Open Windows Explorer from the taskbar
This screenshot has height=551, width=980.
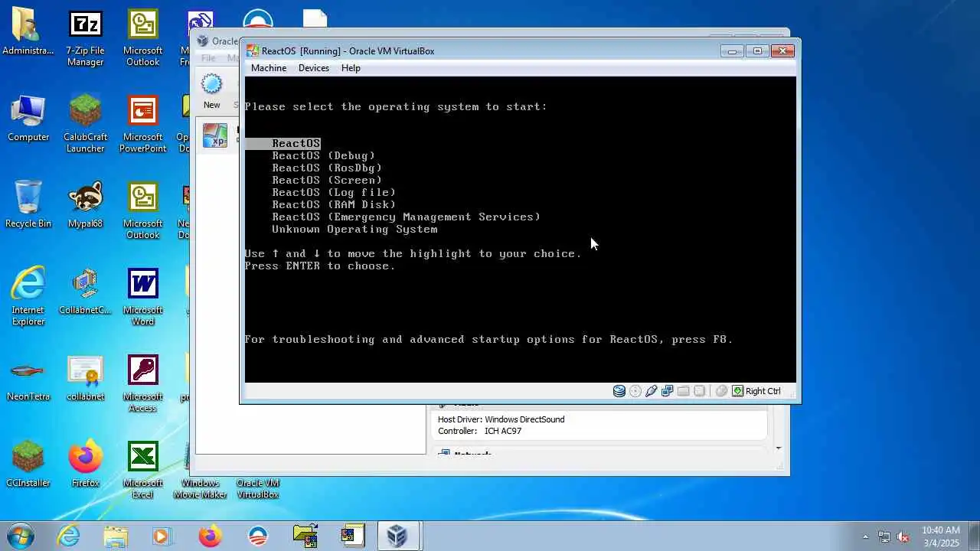click(116, 536)
